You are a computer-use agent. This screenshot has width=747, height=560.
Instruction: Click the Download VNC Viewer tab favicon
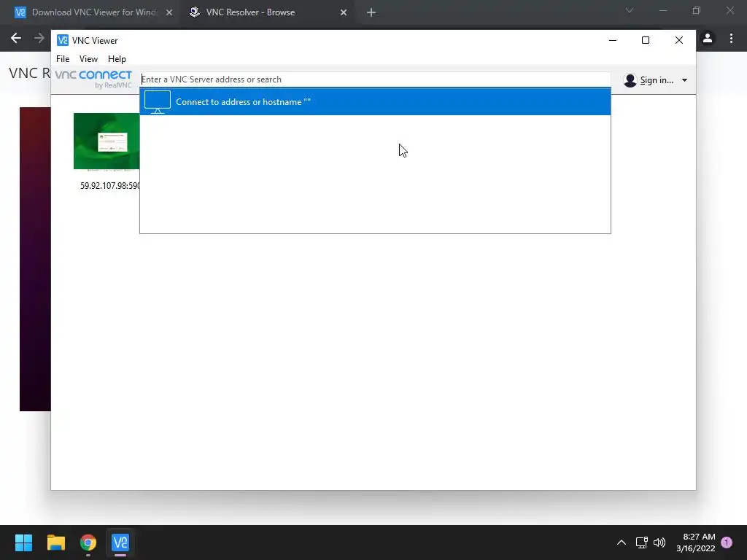coord(20,12)
